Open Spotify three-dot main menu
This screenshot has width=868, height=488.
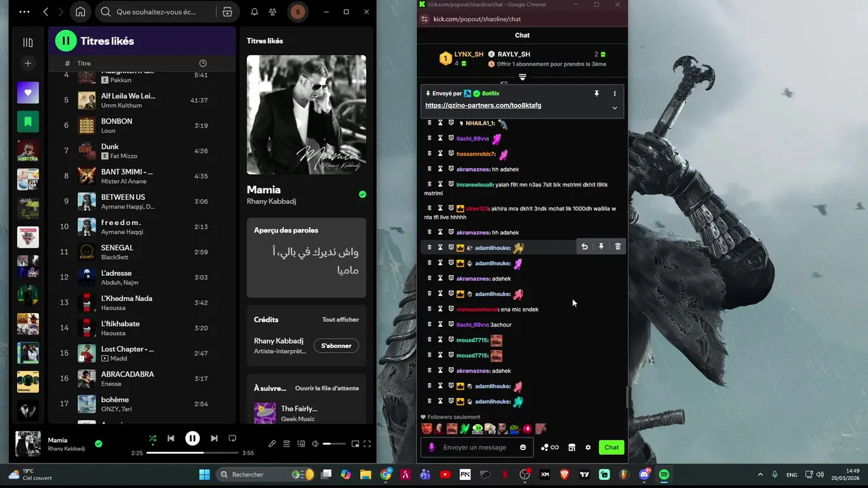24,12
